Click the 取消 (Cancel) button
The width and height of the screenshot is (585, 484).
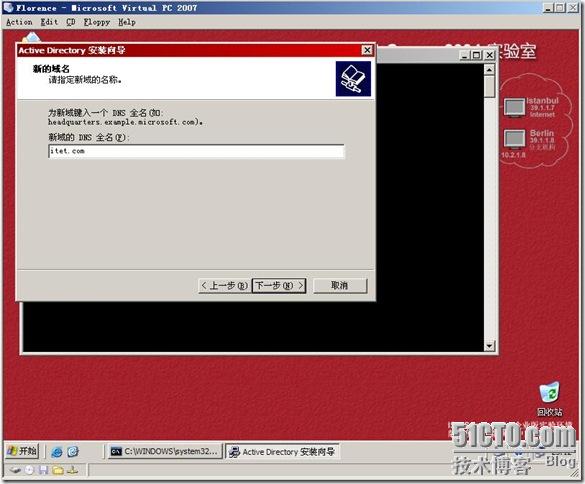[x=340, y=286]
